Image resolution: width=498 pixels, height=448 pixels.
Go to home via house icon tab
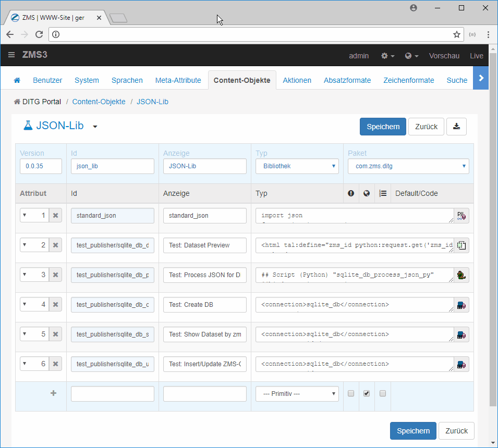point(17,80)
